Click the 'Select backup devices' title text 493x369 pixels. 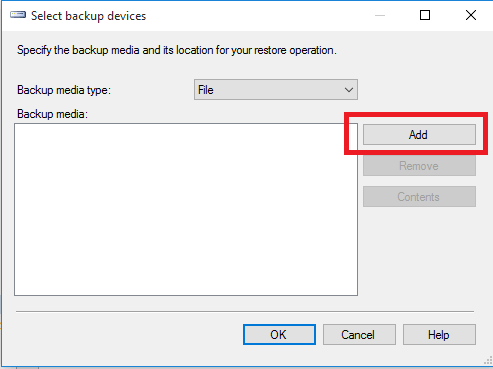click(x=88, y=16)
